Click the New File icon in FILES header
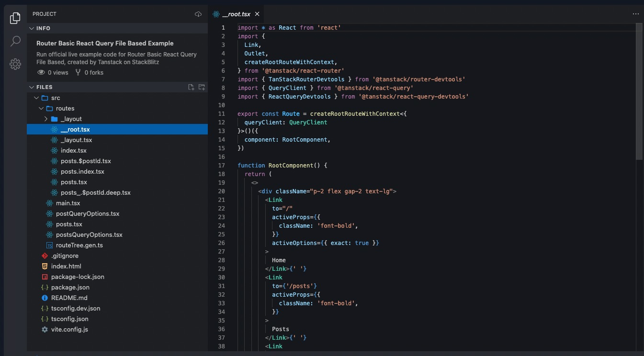The width and height of the screenshot is (644, 356). [191, 87]
